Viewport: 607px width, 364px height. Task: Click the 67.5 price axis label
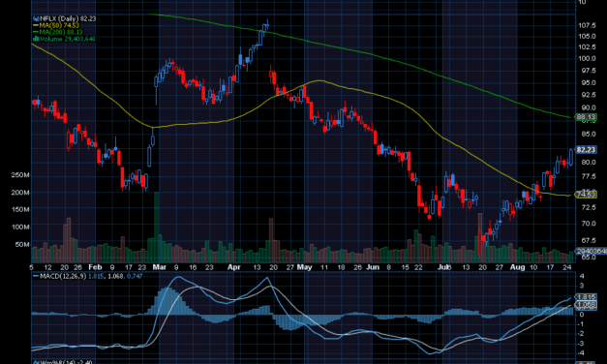pos(588,240)
